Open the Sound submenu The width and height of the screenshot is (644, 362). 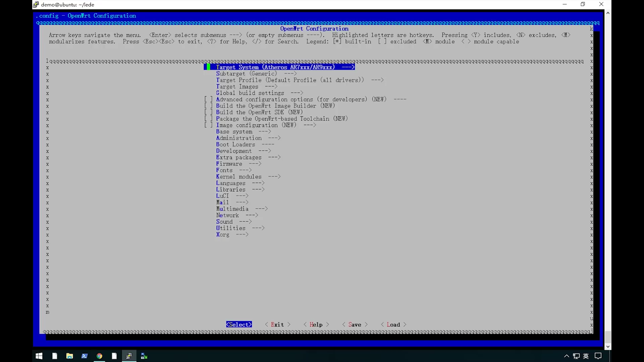point(234,222)
